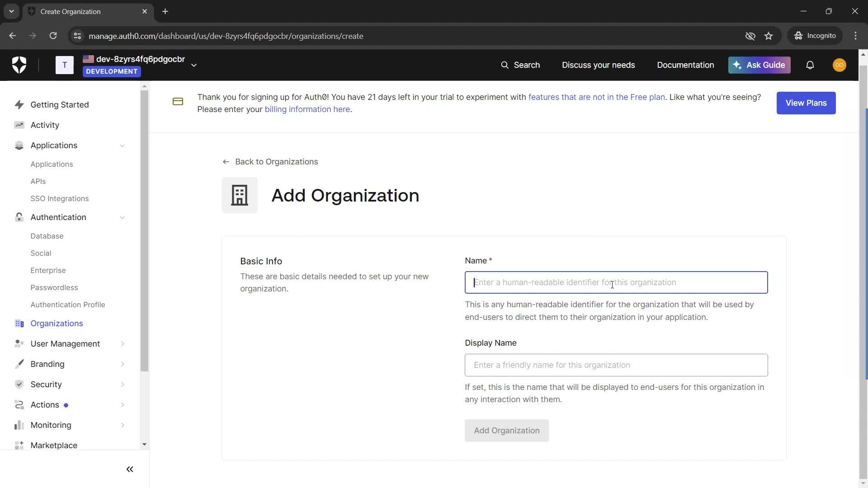
Task: Open the notifications bell
Action: point(810,65)
